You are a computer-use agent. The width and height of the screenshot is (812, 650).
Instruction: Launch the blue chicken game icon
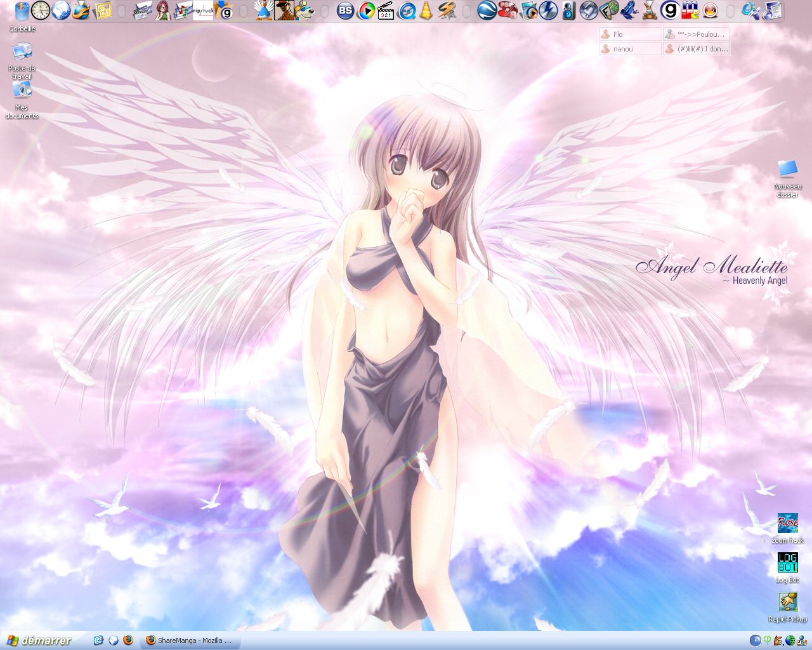point(263,10)
